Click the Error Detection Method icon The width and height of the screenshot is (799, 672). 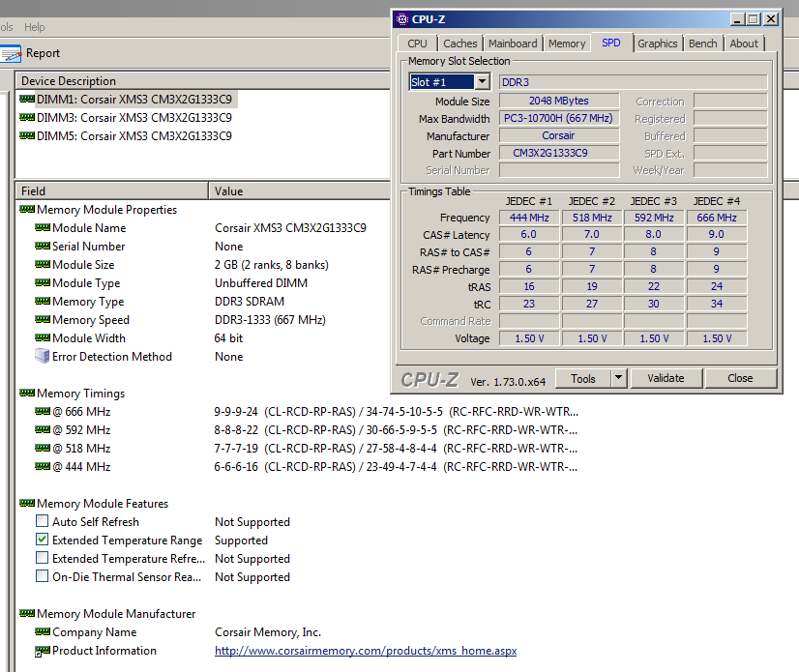point(43,356)
